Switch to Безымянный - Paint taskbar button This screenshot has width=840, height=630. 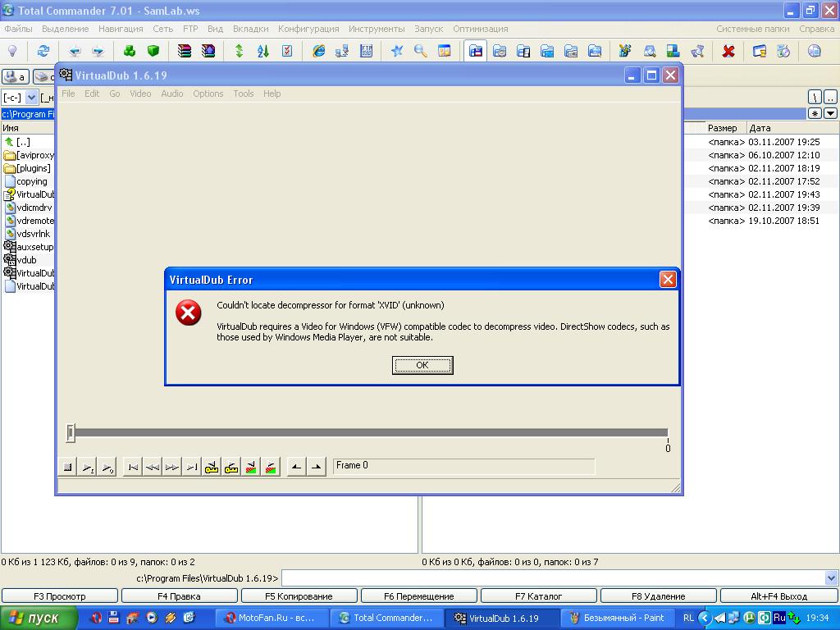tap(619, 619)
